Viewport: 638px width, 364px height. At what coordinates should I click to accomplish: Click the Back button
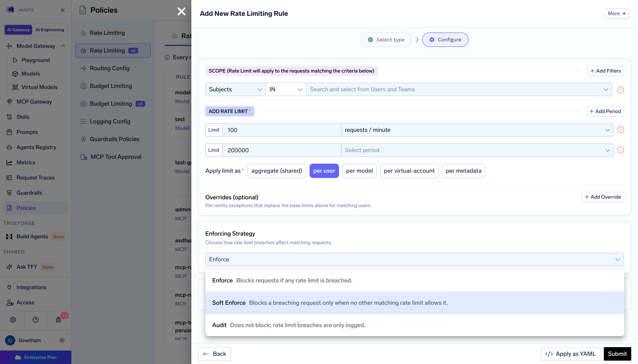[x=214, y=353]
